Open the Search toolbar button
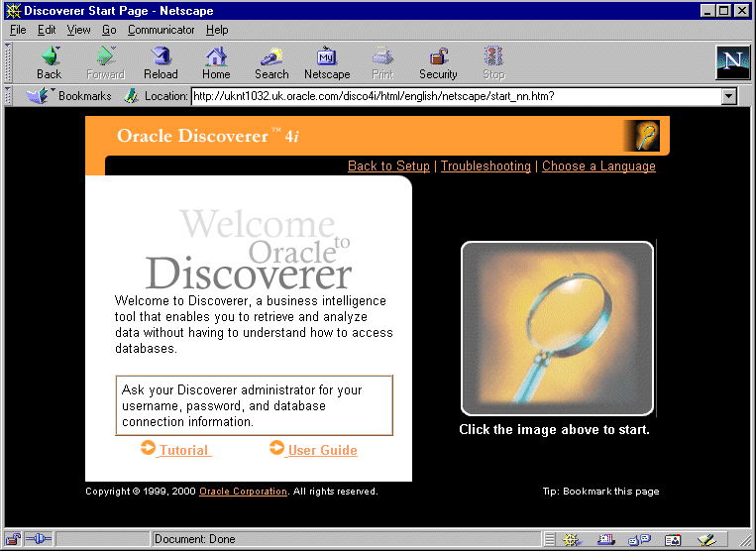The width and height of the screenshot is (756, 551). pyautogui.click(x=271, y=62)
